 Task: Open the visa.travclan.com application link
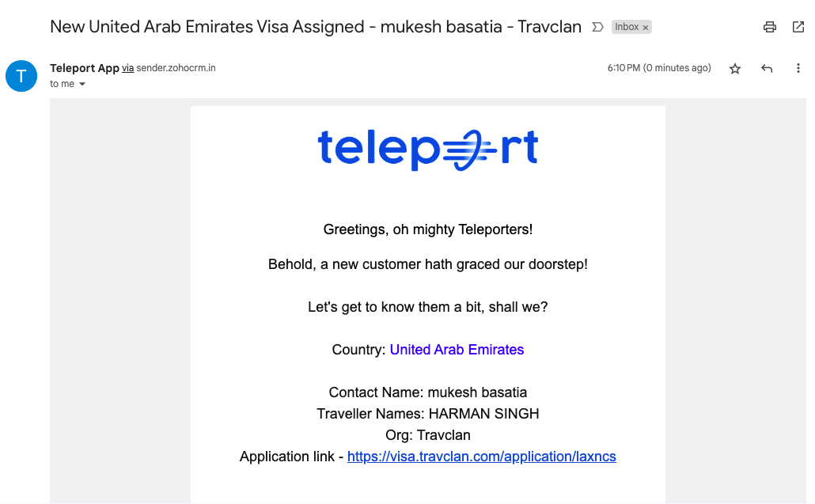(x=481, y=457)
